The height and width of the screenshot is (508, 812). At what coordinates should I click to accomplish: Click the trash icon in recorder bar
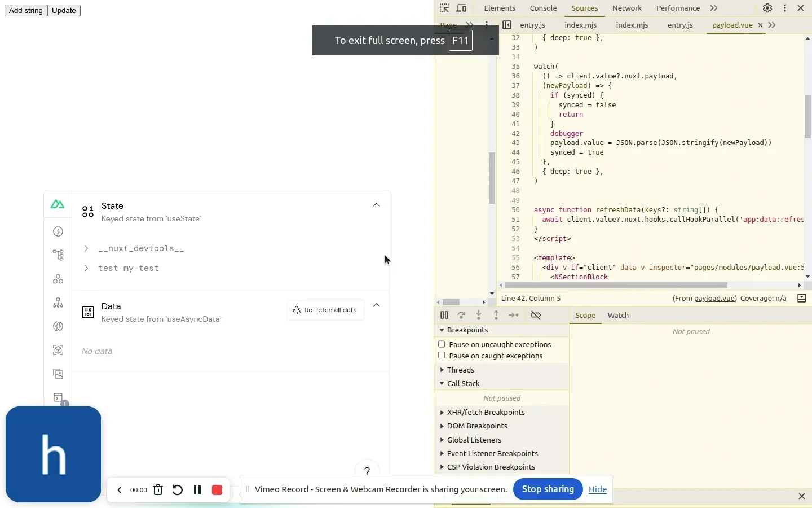[x=158, y=490]
